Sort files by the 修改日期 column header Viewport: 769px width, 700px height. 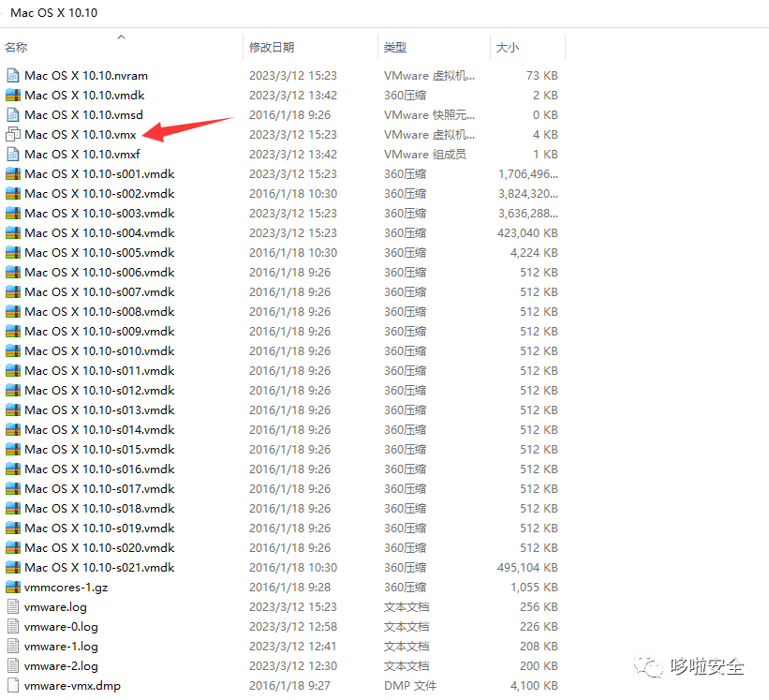click(x=272, y=48)
